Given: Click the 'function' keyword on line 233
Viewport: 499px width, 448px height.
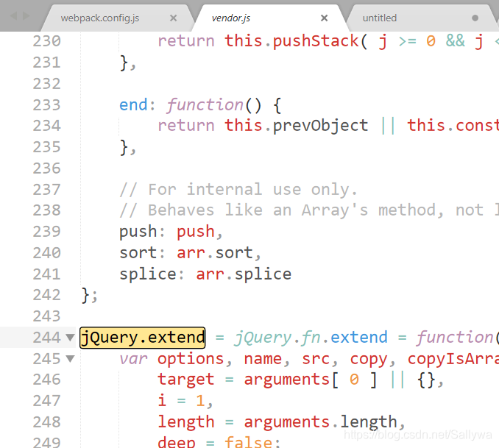Looking at the screenshot, I should [205, 105].
